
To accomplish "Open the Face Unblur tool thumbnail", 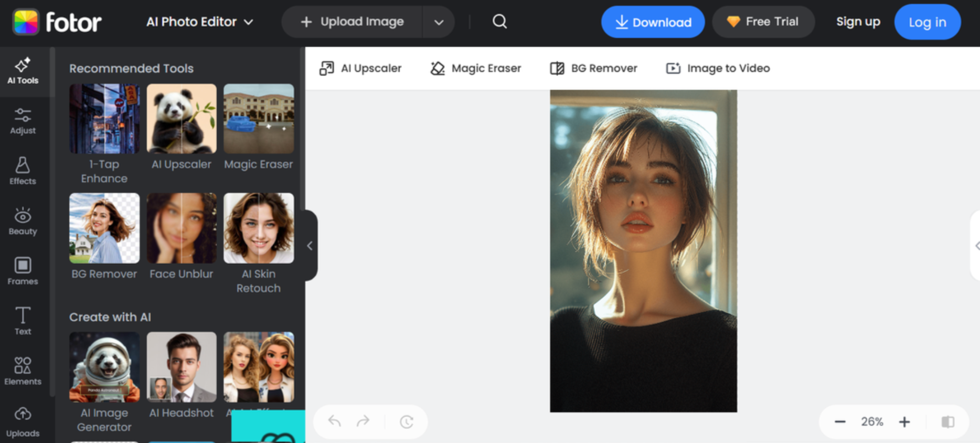I will point(182,228).
